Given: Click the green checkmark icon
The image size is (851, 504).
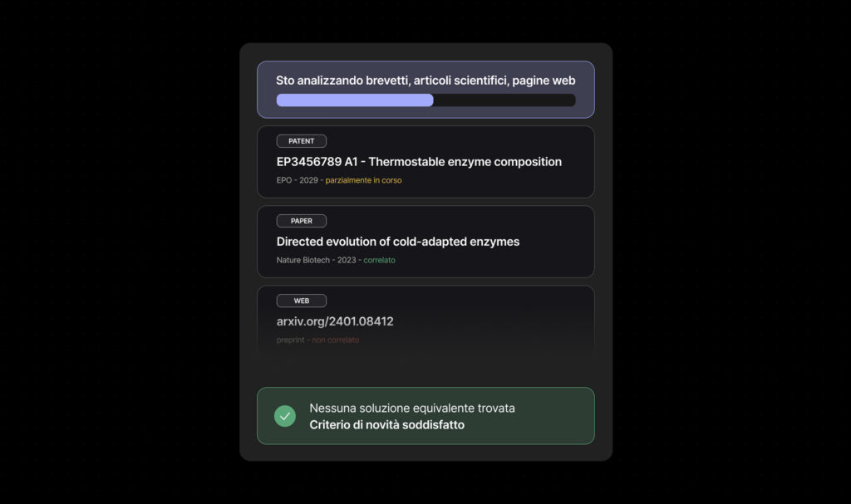Looking at the screenshot, I should pos(284,416).
